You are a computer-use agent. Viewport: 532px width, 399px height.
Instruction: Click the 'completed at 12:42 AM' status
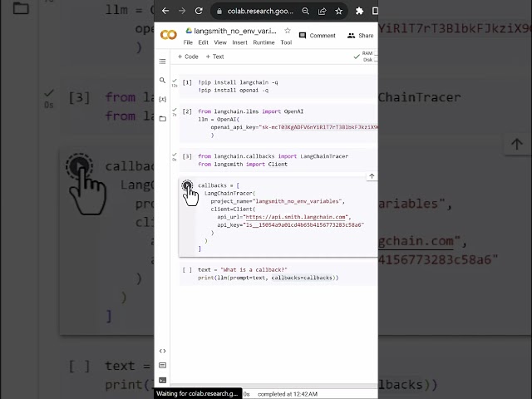[288, 394]
